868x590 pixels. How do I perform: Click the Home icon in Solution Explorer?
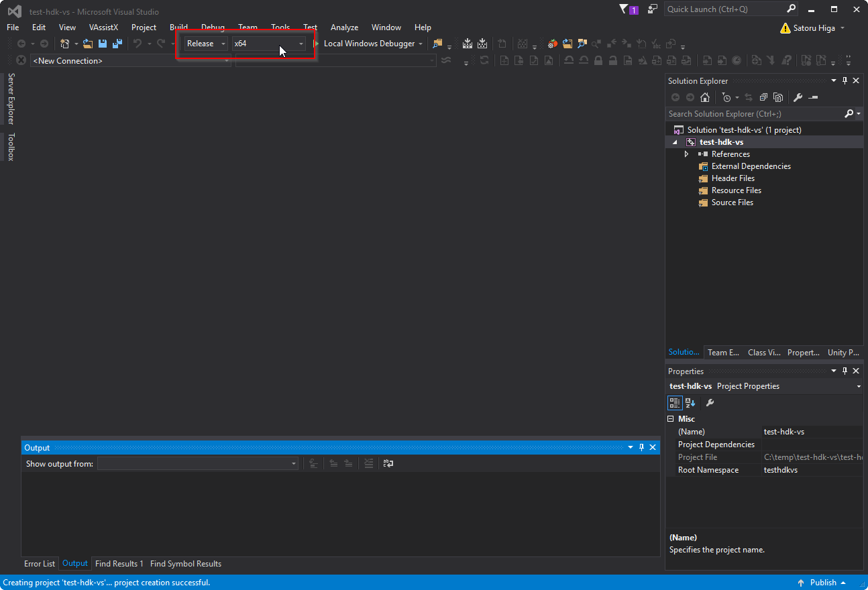click(x=705, y=97)
